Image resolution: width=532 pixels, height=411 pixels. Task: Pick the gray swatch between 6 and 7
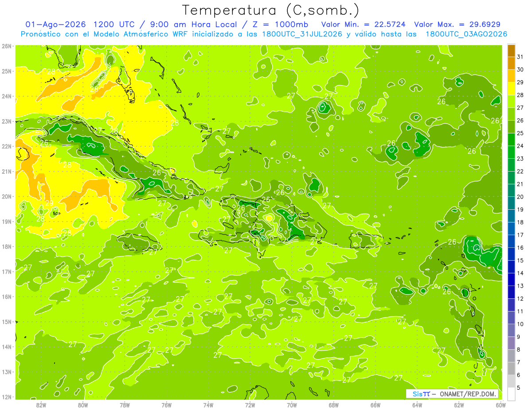(511, 368)
